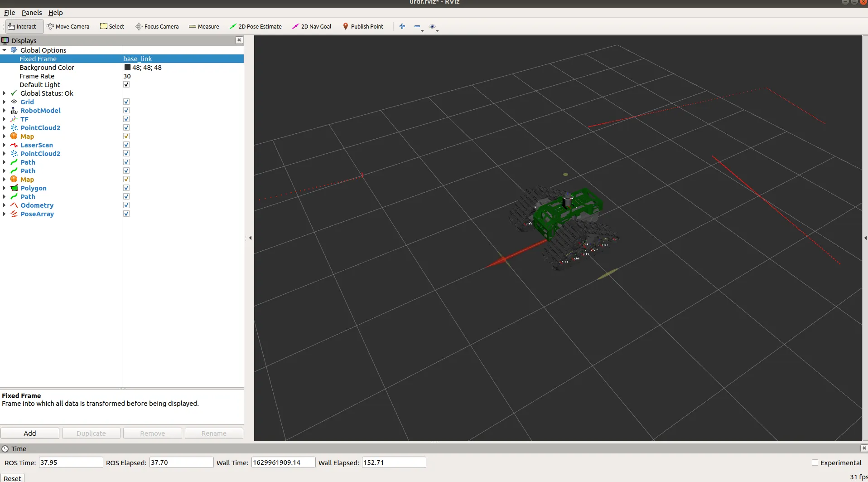Enable the Experimental checkbox

click(x=815, y=463)
